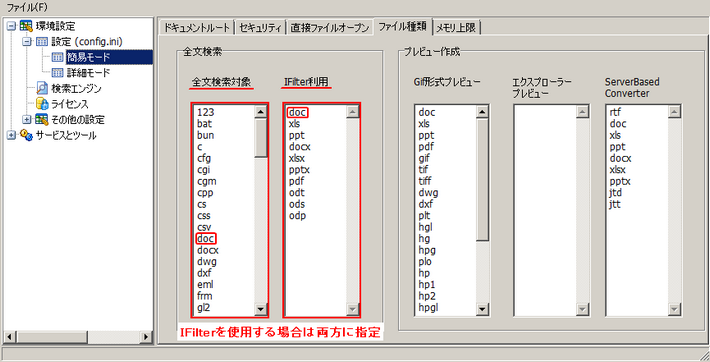This screenshot has width=710, height=362.
Task: Click down arrow of エクスプローラープレビュー list
Action: click(x=582, y=309)
